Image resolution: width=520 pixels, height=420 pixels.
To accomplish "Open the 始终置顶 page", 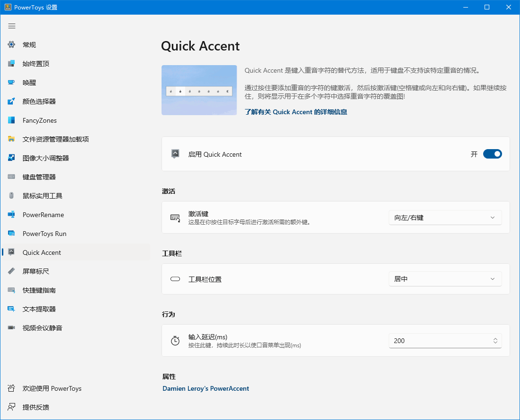I will [x=36, y=64].
